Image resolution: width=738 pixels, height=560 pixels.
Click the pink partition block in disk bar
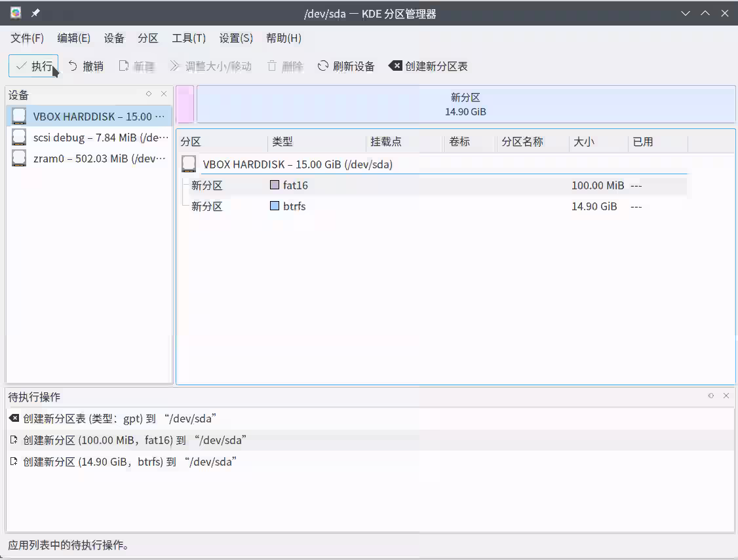(x=185, y=105)
